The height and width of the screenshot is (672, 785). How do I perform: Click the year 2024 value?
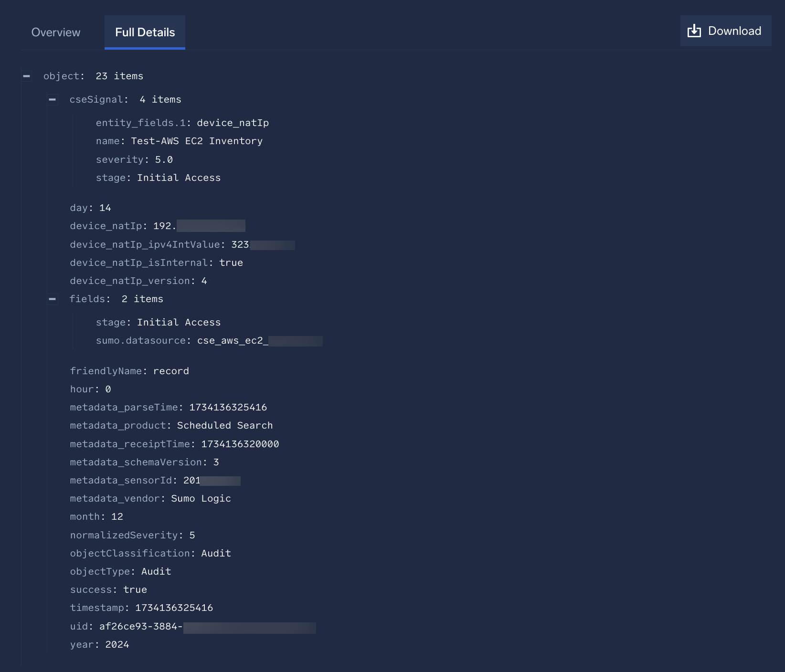point(117,645)
